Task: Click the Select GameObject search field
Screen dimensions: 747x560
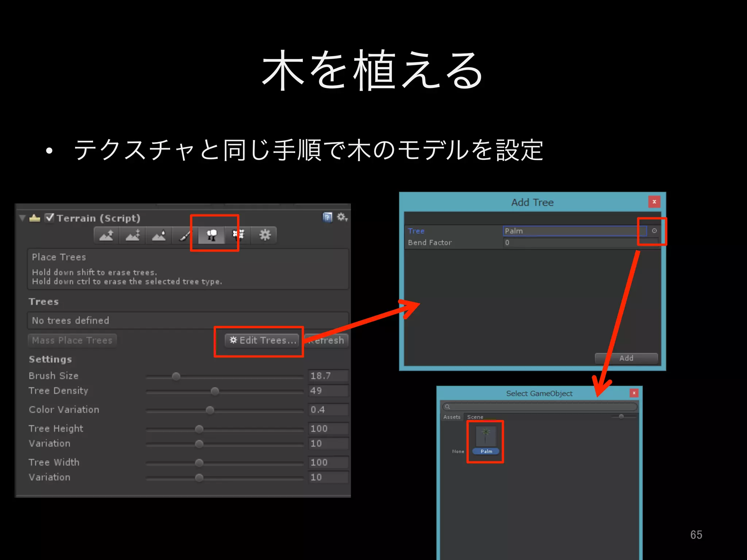Action: (540, 407)
